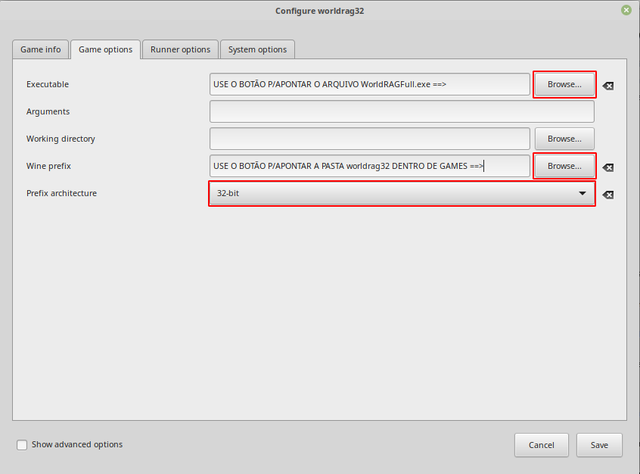Click the Show advanced options label text

[x=77, y=445]
